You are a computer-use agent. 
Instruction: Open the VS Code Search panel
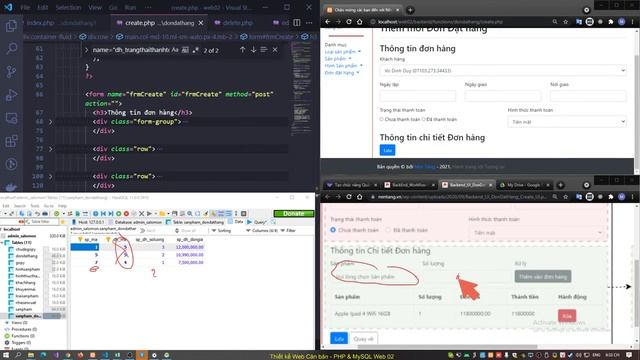pos(11,49)
